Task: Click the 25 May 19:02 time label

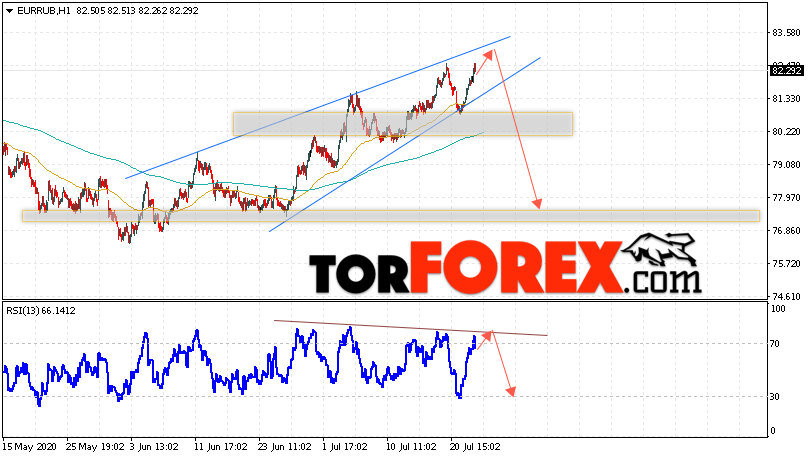Action: coord(95,447)
